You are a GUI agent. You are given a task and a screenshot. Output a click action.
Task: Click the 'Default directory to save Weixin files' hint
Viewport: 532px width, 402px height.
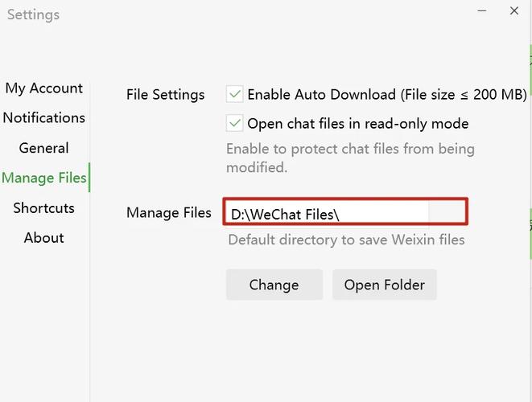[x=346, y=240]
